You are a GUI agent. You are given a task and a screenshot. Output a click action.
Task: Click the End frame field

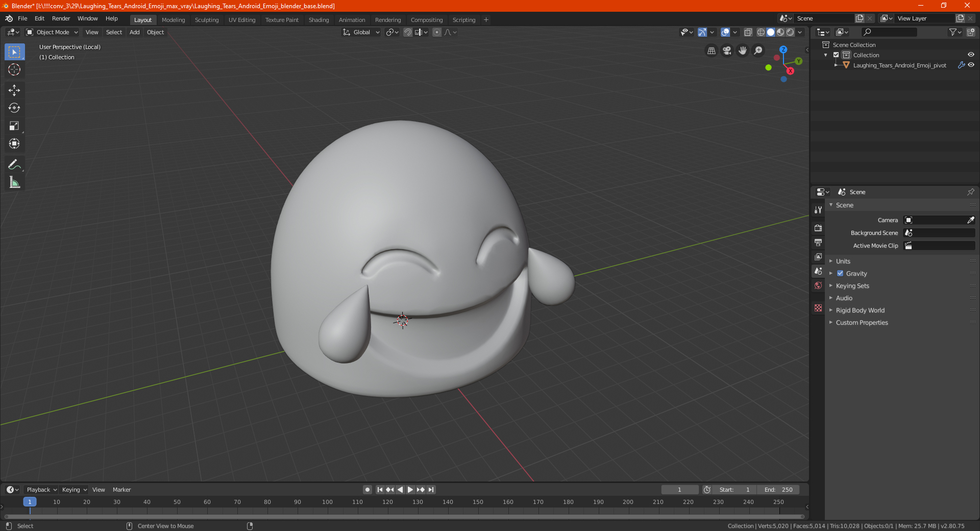778,490
